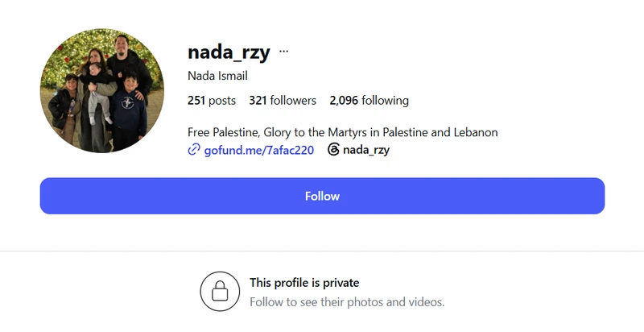Click the Threads logo icon
Viewport: 644px width, 332px height.
coord(333,150)
